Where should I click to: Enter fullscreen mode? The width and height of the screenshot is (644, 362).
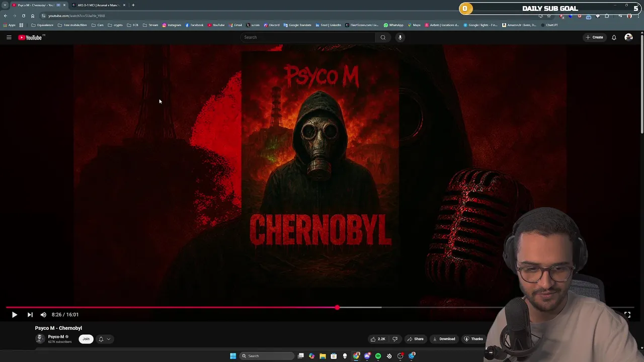point(627,315)
